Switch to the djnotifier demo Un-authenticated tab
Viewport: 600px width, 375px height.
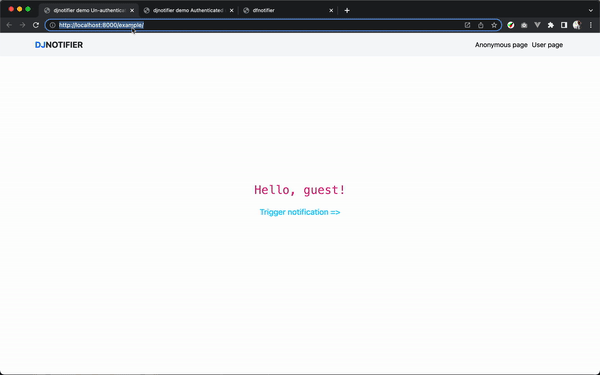point(89,10)
